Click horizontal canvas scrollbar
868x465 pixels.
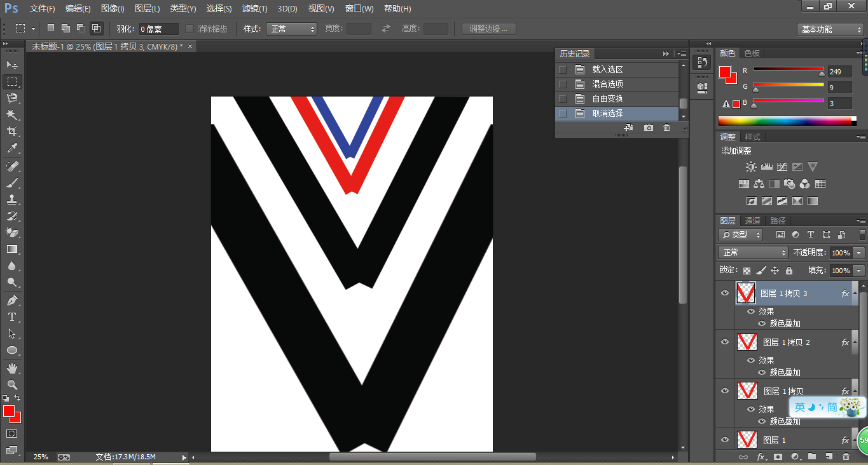coord(432,457)
